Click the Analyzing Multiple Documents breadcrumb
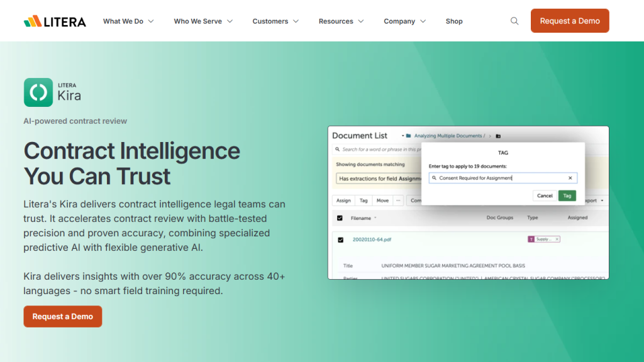The image size is (644, 362). [x=448, y=136]
